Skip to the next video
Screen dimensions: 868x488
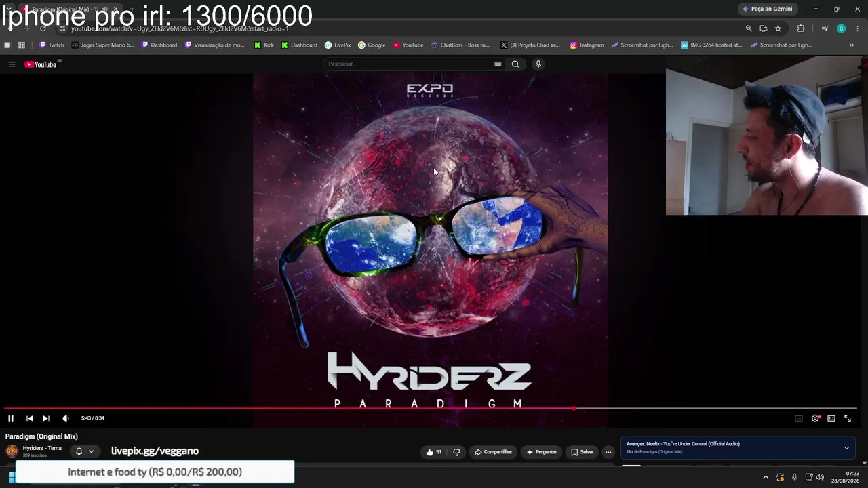tap(46, 418)
